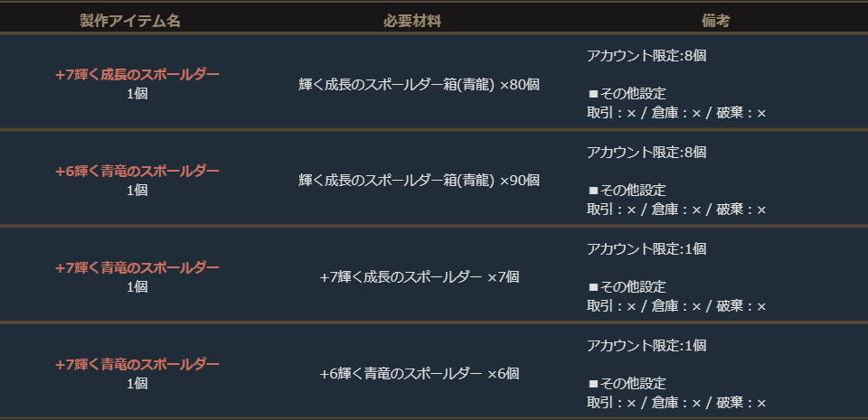Click the 取引/倉庫/破棄 line in the ×90個 row

tap(676, 210)
